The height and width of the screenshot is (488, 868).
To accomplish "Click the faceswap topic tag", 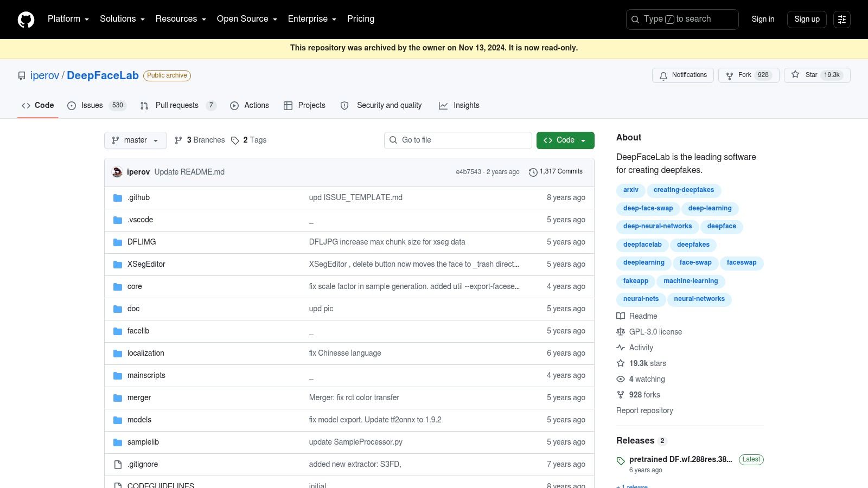I will coord(742,263).
